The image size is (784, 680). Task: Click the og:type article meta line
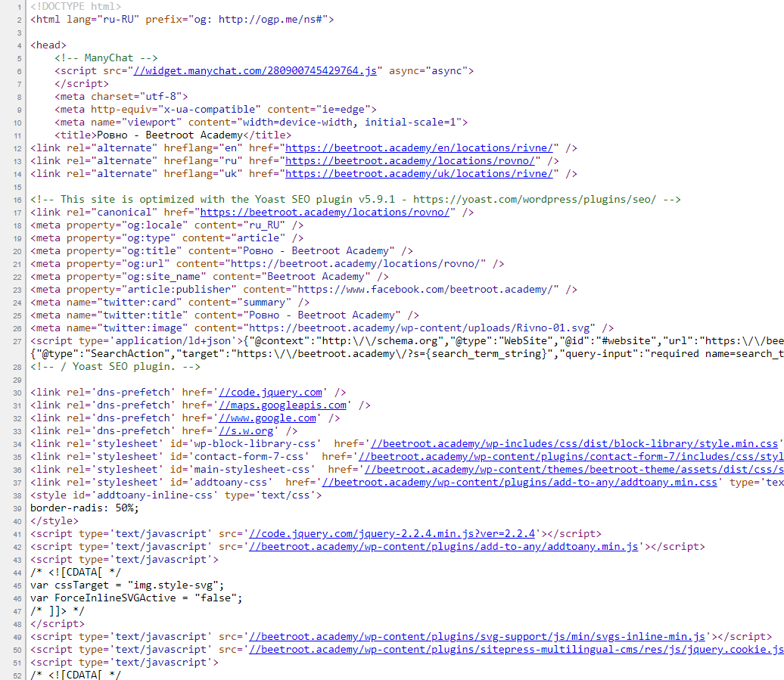[x=167, y=238]
